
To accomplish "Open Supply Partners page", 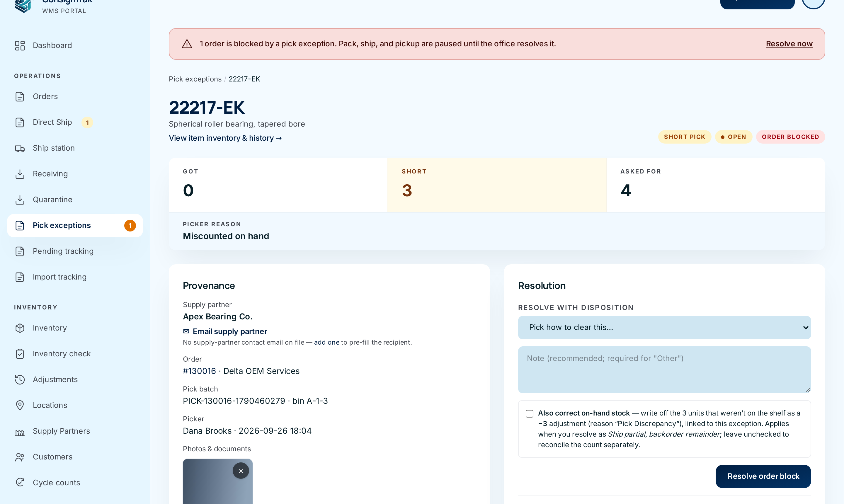I will pos(75,431).
